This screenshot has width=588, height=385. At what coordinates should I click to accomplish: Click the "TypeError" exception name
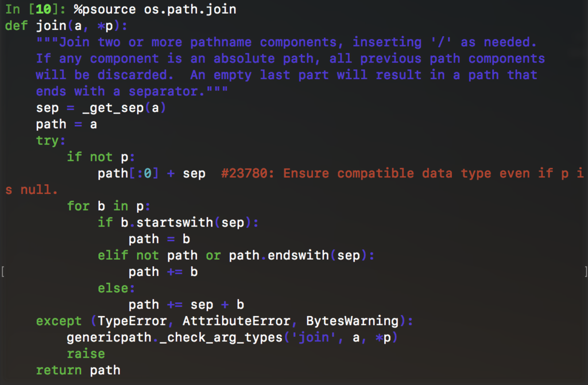(132, 321)
